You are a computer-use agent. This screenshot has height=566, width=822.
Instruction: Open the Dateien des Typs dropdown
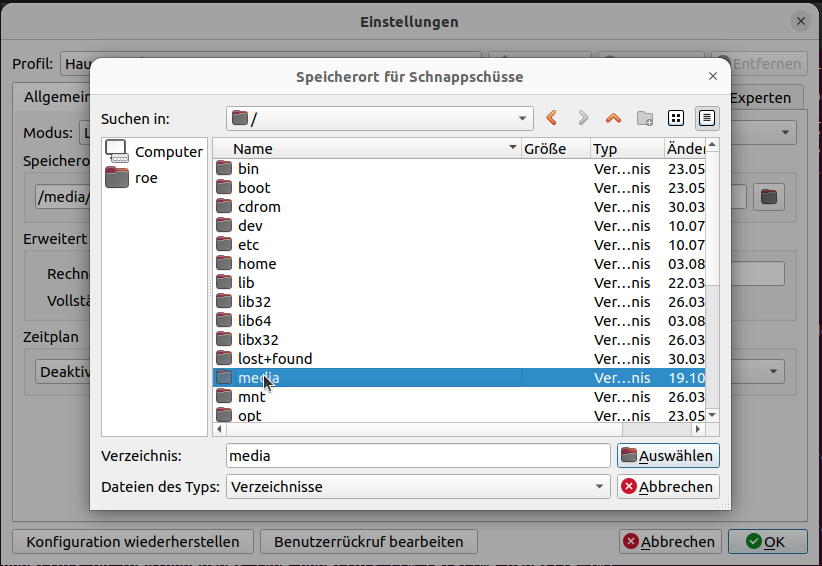click(x=599, y=487)
